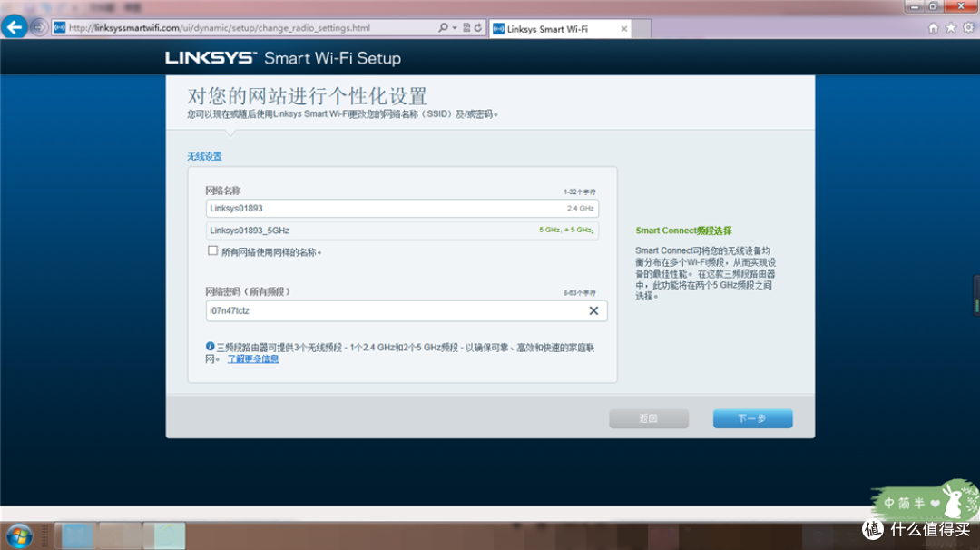Go to browser Home icon
Viewport: 980px width, 550px height.
(x=933, y=27)
